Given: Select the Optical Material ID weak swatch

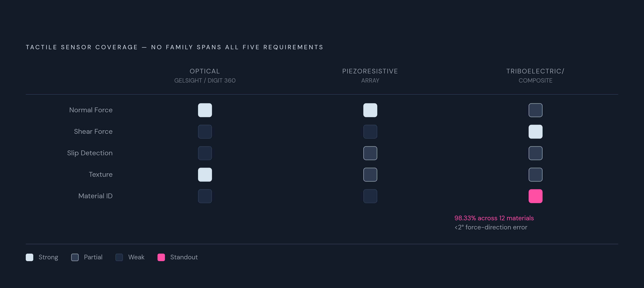Looking at the screenshot, I should (x=205, y=196).
